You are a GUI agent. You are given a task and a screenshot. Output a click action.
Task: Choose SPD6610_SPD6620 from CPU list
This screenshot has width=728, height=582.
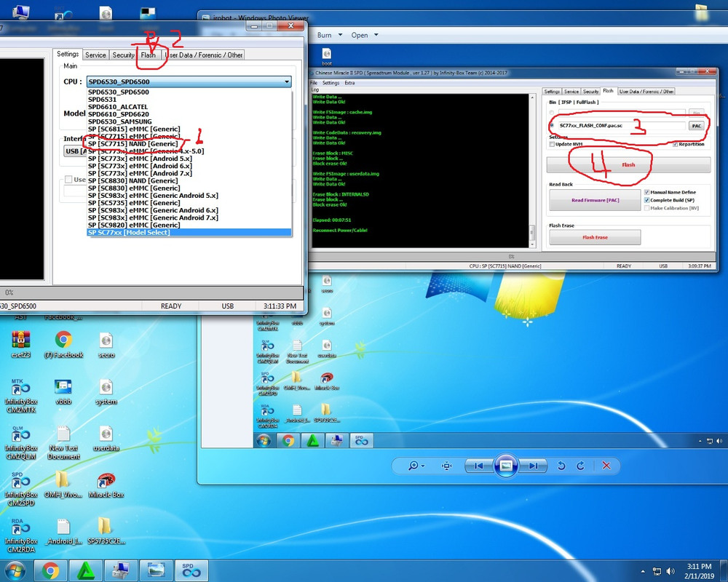[x=189, y=114]
